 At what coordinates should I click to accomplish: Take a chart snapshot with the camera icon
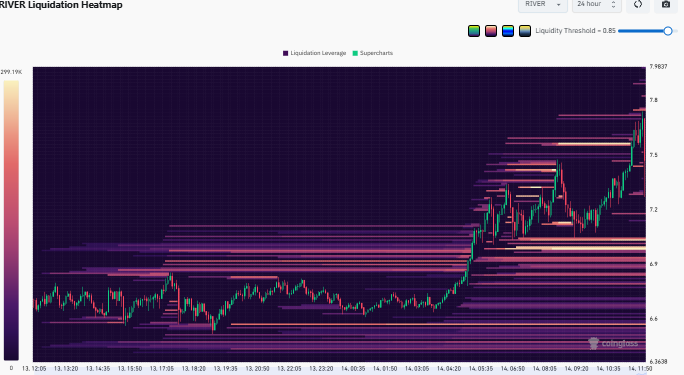[666, 4]
